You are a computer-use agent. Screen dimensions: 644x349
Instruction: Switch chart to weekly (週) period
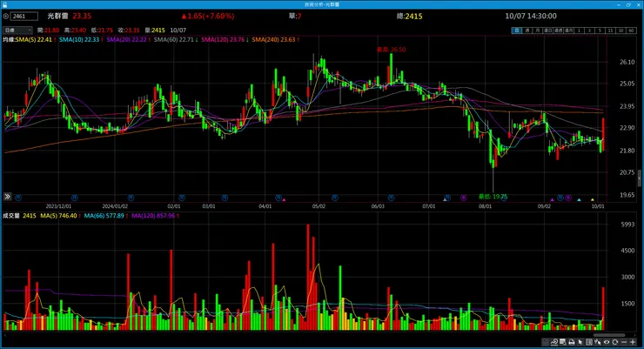coord(527,30)
